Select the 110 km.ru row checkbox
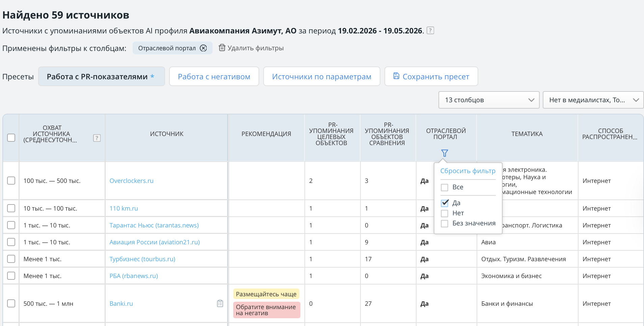 tap(11, 208)
